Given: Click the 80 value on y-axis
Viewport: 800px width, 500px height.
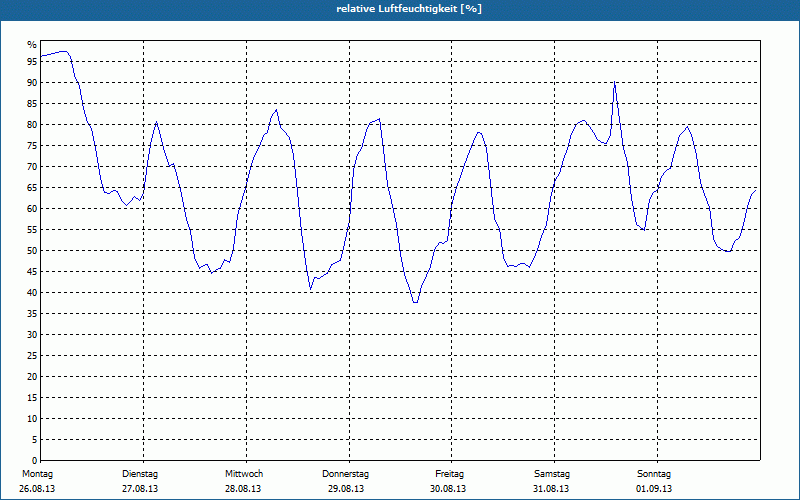Looking at the screenshot, I should coord(32,124).
